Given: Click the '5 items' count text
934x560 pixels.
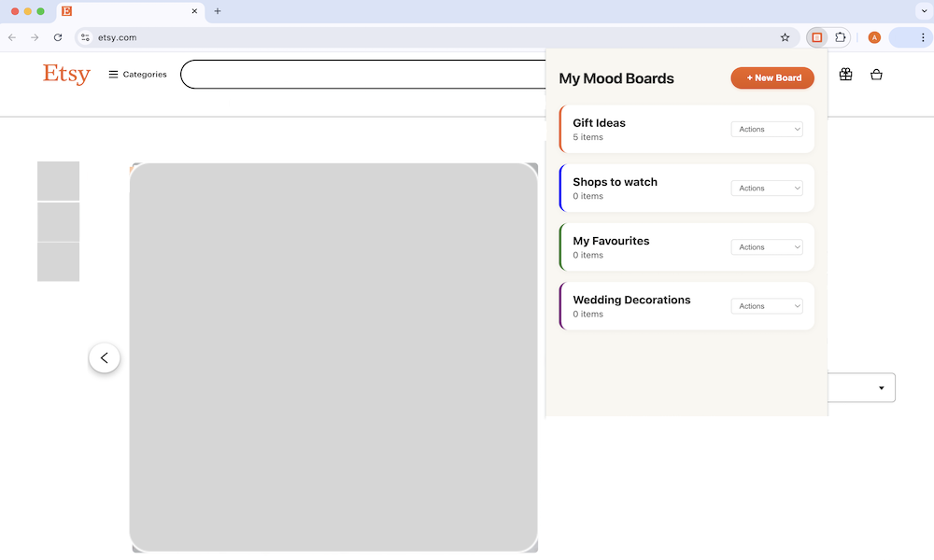Looking at the screenshot, I should [587, 137].
